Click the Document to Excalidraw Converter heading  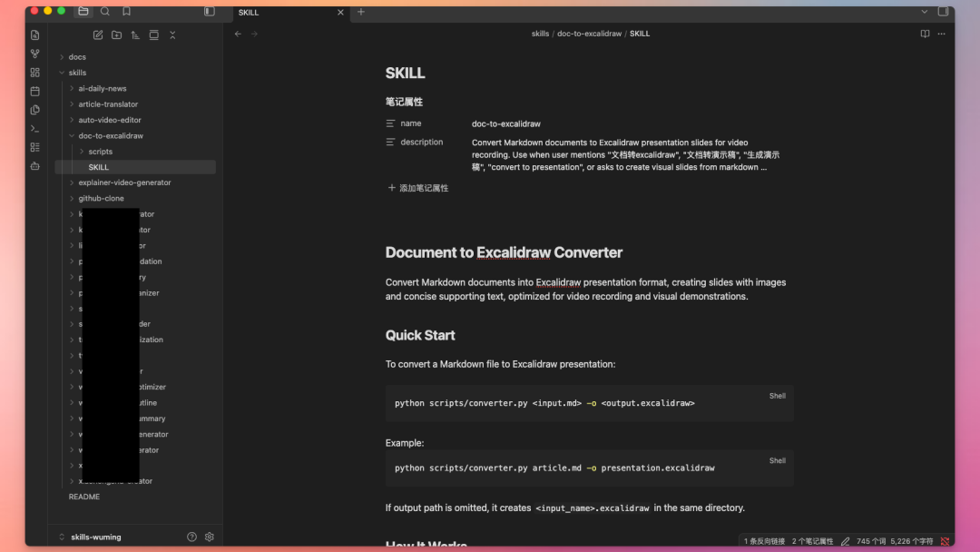[504, 252]
